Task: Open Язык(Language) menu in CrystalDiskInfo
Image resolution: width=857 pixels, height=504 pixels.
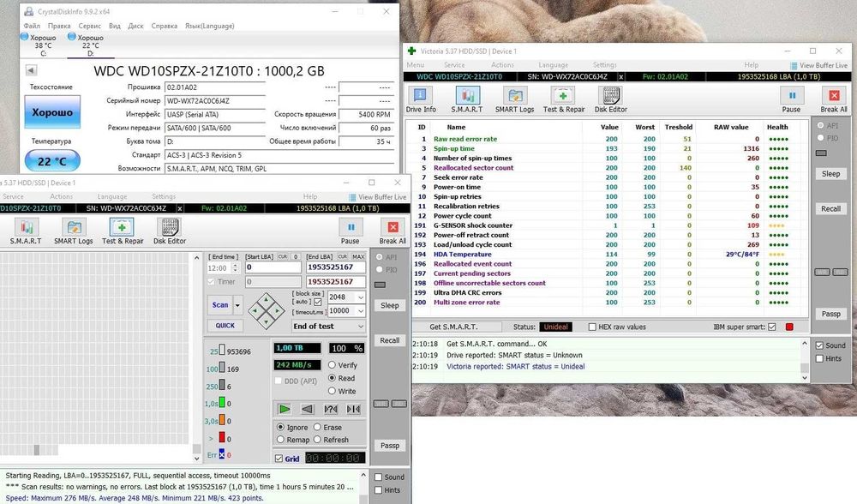Action: [x=210, y=26]
